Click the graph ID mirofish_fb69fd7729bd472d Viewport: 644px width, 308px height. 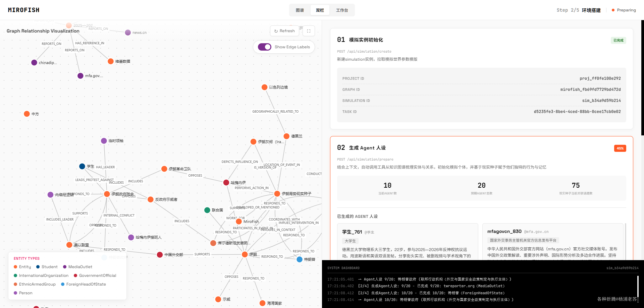click(x=590, y=89)
